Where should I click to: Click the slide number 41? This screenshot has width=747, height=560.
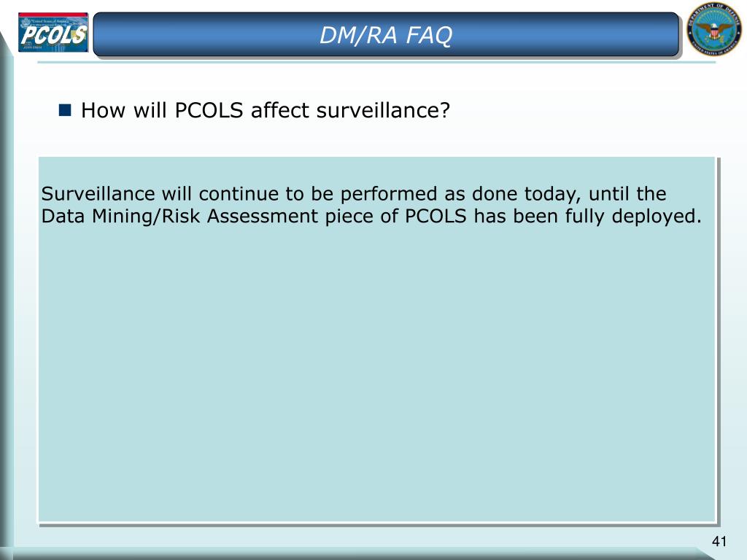click(x=719, y=542)
